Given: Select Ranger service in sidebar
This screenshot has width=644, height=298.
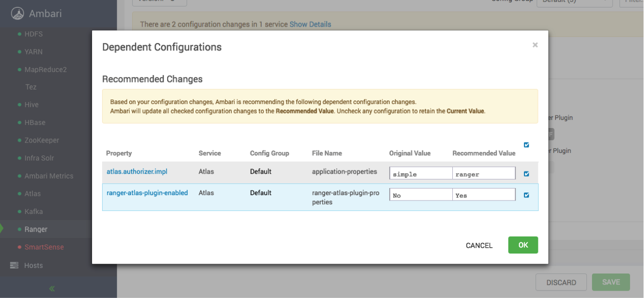Looking at the screenshot, I should click(x=36, y=229).
